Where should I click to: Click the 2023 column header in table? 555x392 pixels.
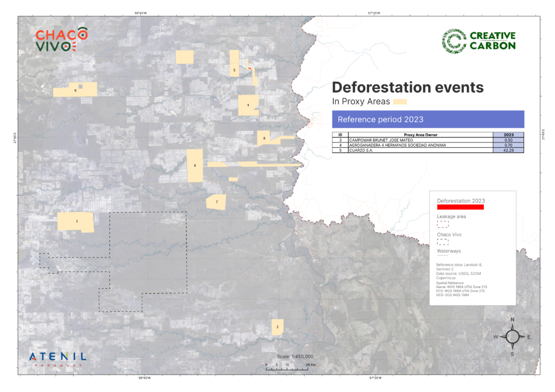pyautogui.click(x=508, y=135)
